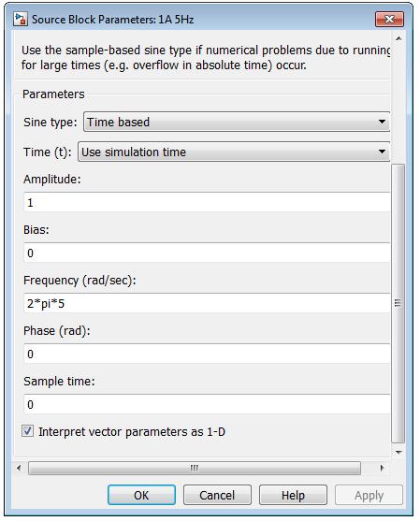Screen dimensions: 420x521
Task: Select the Frequency (rad/sec) field
Action: click(207, 303)
